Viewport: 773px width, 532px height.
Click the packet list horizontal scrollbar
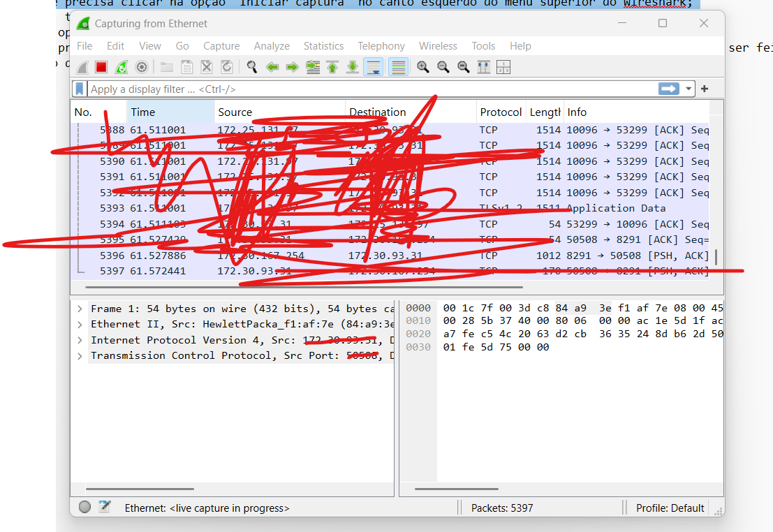tap(304, 287)
